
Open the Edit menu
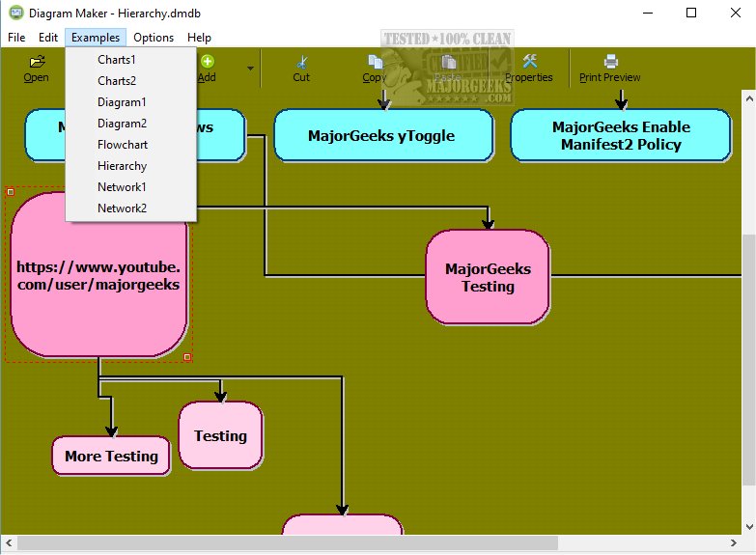point(48,38)
